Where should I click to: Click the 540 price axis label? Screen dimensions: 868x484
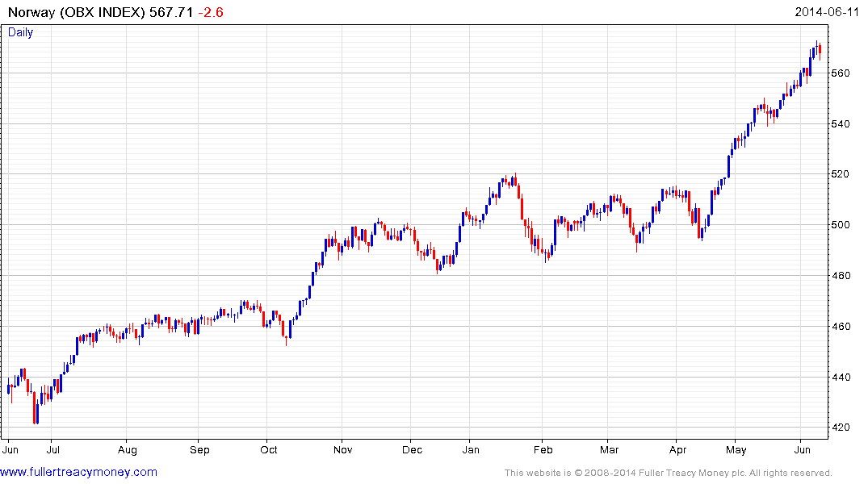coord(841,124)
